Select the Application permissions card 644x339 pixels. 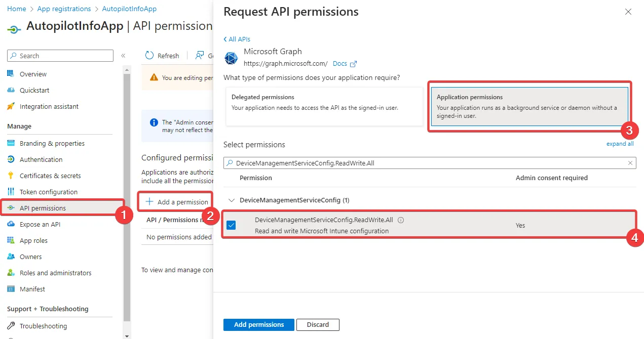(529, 106)
